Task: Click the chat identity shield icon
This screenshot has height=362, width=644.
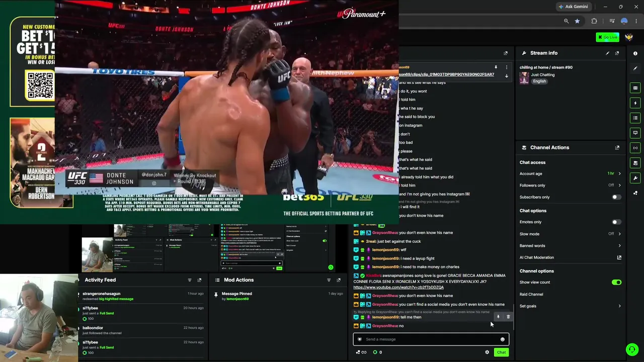Action: [359, 339]
